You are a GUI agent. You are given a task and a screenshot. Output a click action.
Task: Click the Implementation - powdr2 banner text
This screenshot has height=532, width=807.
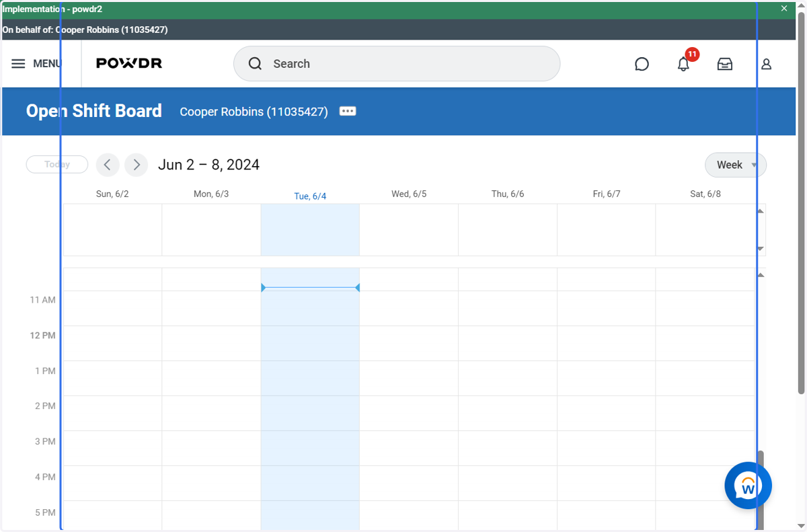[x=52, y=9]
